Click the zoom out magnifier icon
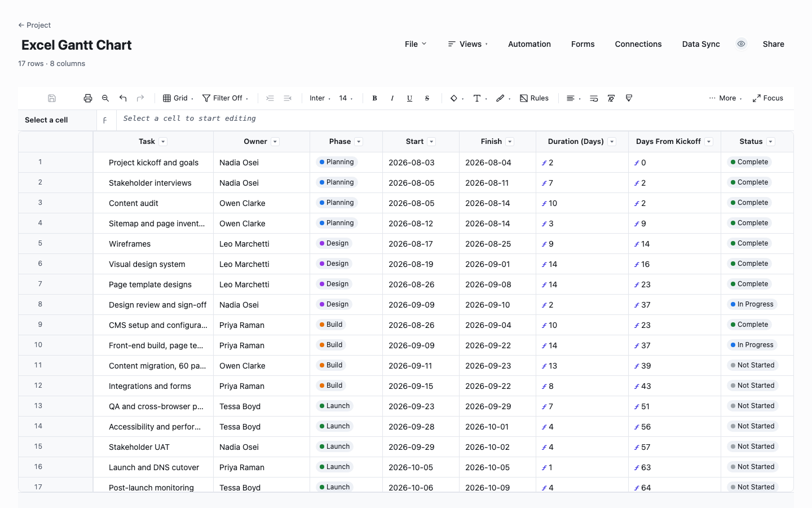This screenshot has width=812, height=508. tap(105, 98)
